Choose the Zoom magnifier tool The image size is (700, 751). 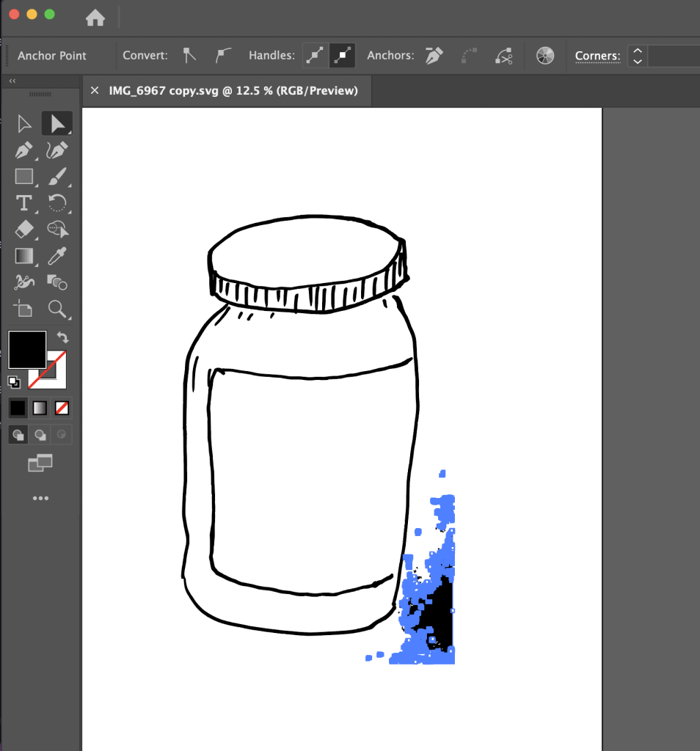tap(56, 309)
